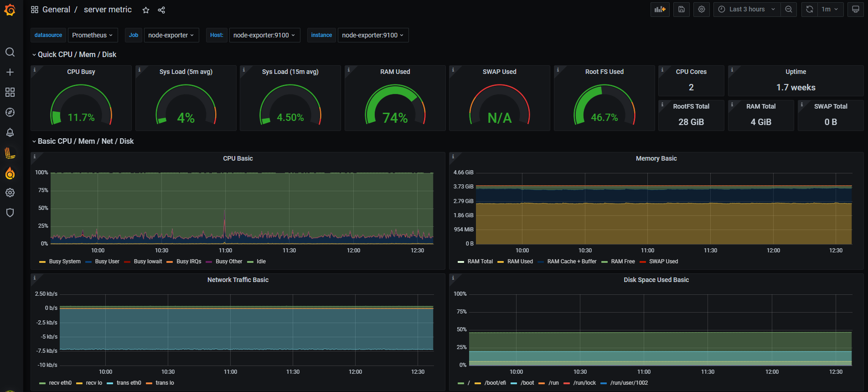
Task: Open the Alerting bell icon
Action: (10, 132)
